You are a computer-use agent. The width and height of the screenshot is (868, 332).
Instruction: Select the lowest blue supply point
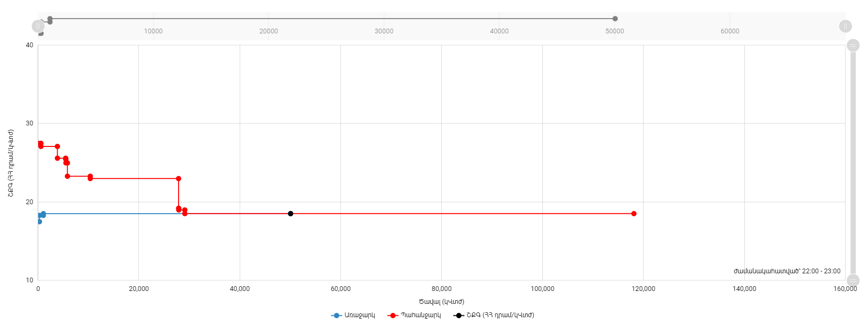tap(39, 222)
